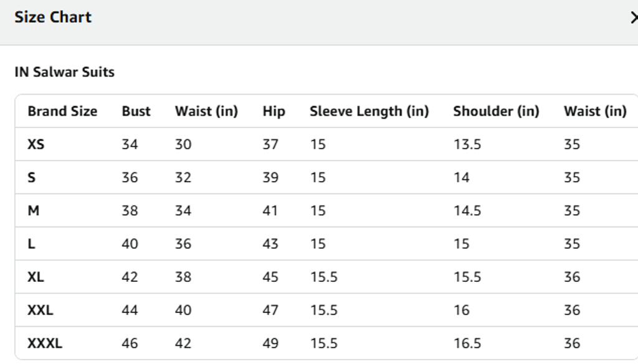Click the Brand Size column header
638x364 pixels.
[x=62, y=111]
